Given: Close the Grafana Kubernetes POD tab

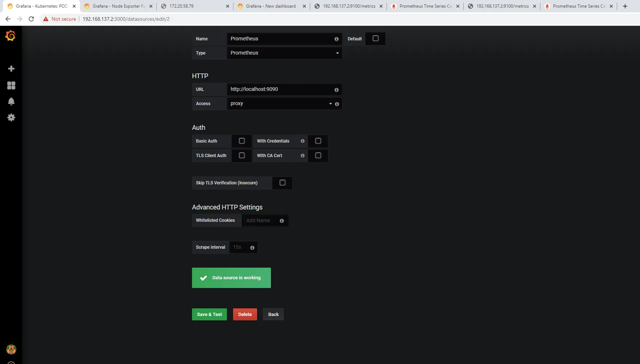Looking at the screenshot, I should click(x=74, y=6).
